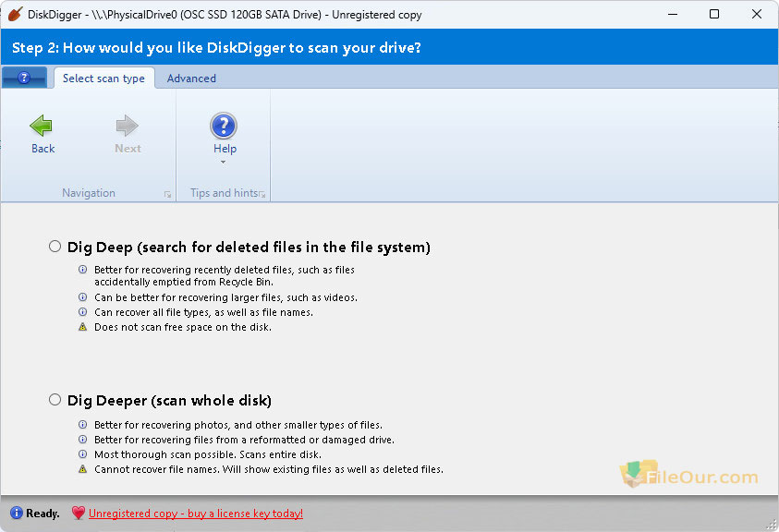779x532 pixels.
Task: Click the Ready status text
Action: coord(43,514)
